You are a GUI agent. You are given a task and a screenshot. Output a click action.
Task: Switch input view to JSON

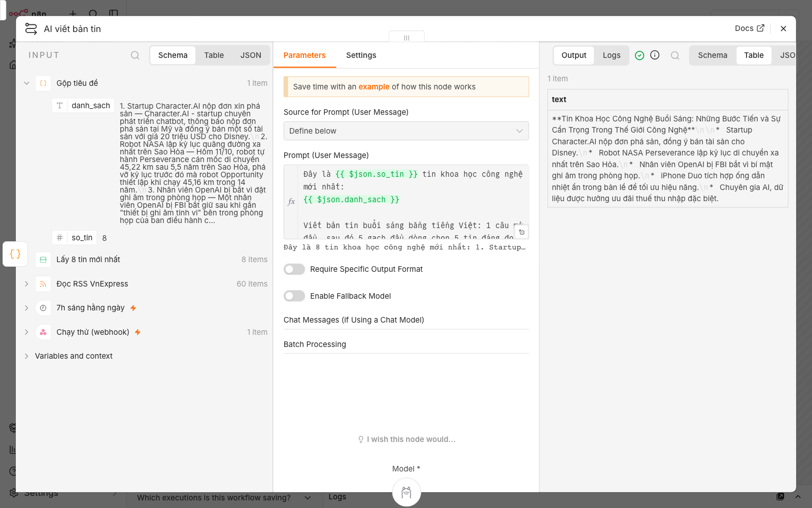[251, 55]
